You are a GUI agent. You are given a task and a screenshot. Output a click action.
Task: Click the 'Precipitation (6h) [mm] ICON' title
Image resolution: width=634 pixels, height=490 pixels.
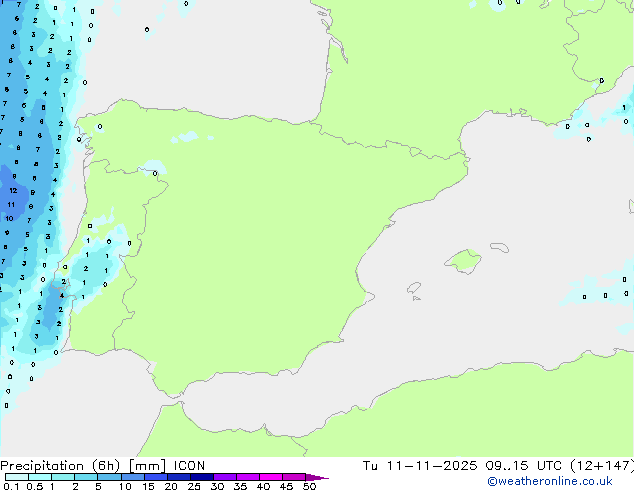click(x=103, y=466)
